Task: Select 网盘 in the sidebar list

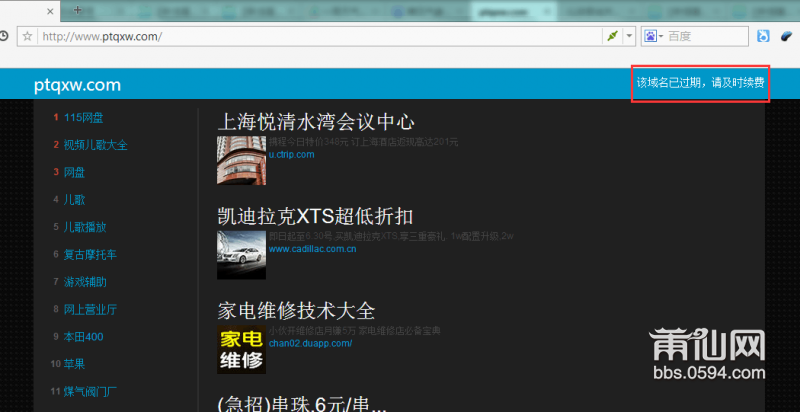Action: click(x=74, y=172)
